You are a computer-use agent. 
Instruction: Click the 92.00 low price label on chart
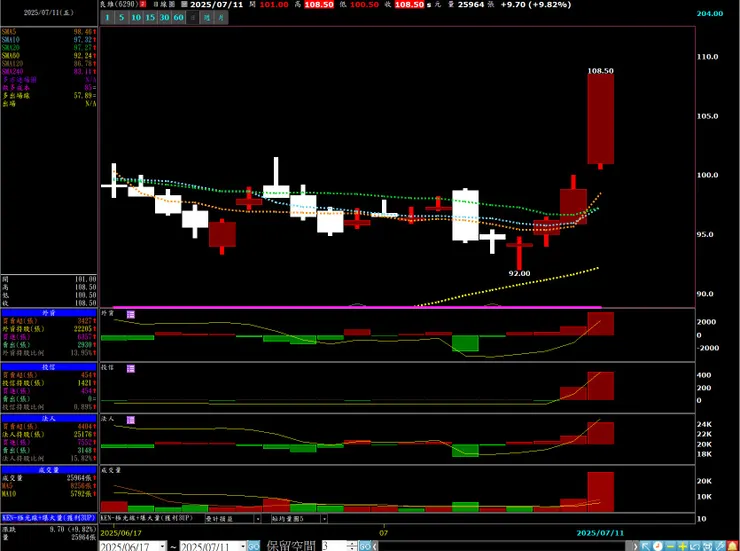(519, 273)
